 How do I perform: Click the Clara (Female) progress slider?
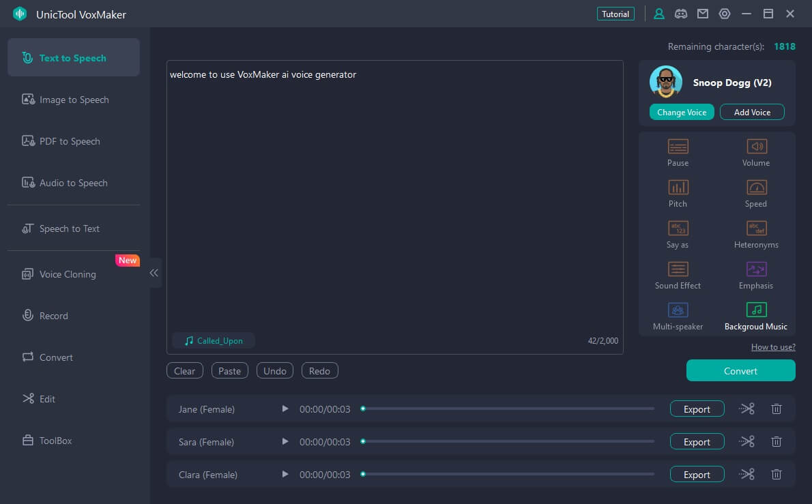[x=508, y=474]
